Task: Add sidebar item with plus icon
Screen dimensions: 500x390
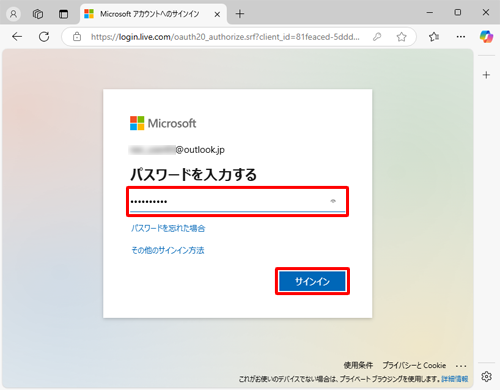Action: [x=486, y=75]
